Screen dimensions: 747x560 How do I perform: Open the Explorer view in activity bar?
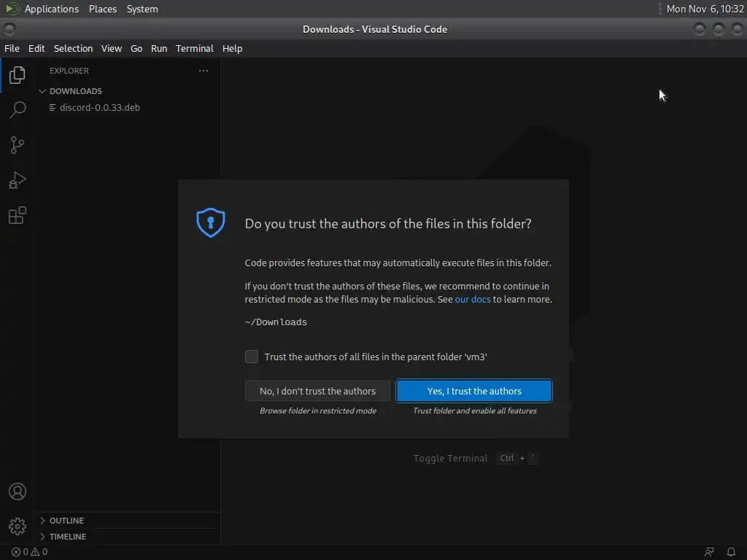pyautogui.click(x=18, y=75)
